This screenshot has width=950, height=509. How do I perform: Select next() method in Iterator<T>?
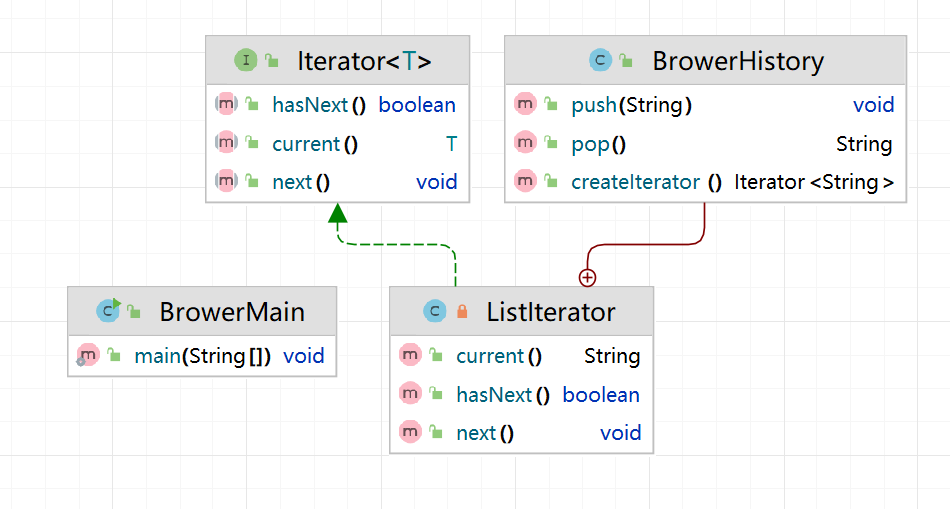point(337,181)
